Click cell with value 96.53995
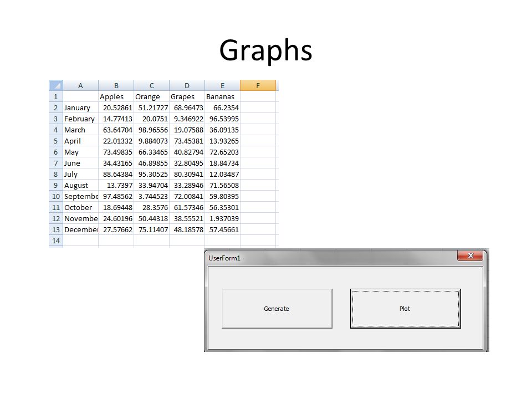 click(223, 119)
